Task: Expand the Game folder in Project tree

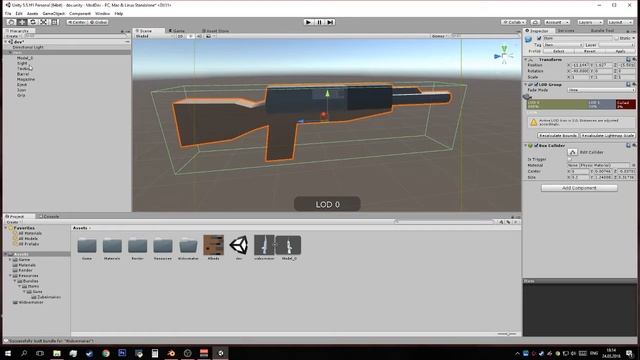Action: tap(11, 260)
